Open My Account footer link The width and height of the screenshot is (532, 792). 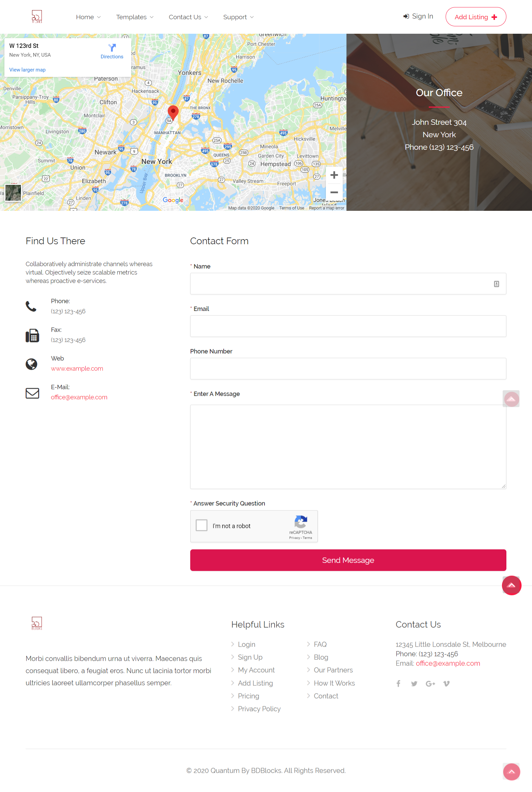[256, 670]
